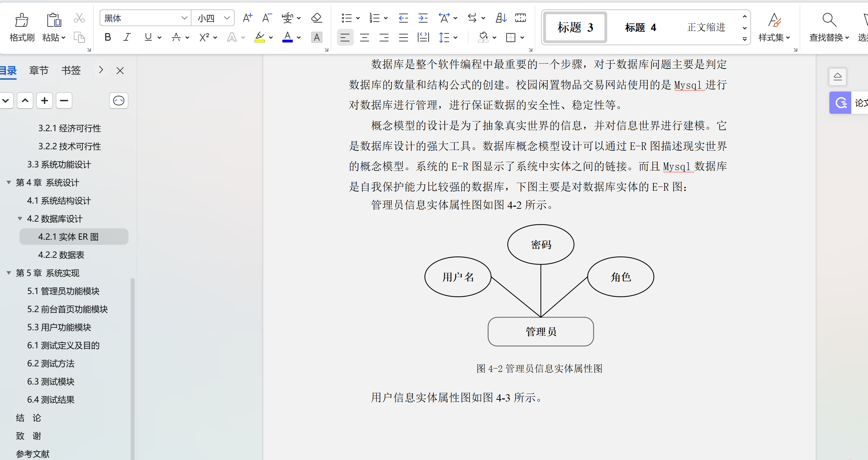Image resolution: width=868 pixels, height=460 pixels.
Task: Collapse the 第 4 章 系统设计 node
Action: [9, 182]
